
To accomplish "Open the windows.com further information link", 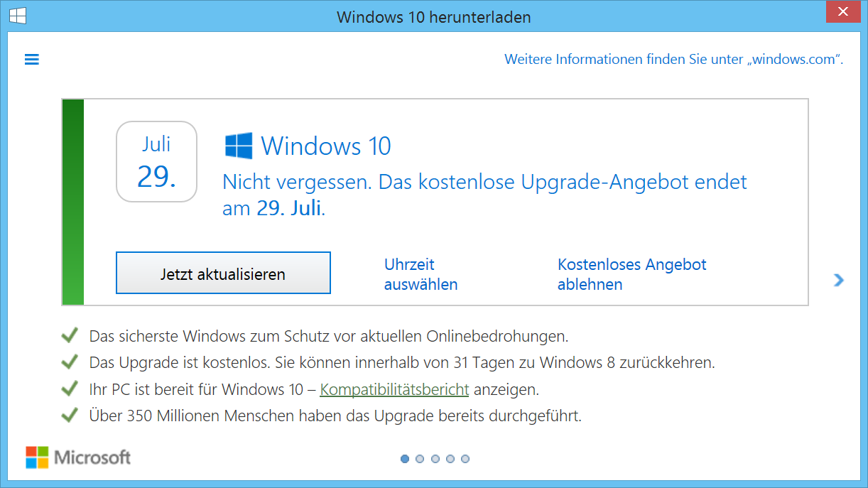I will [673, 60].
